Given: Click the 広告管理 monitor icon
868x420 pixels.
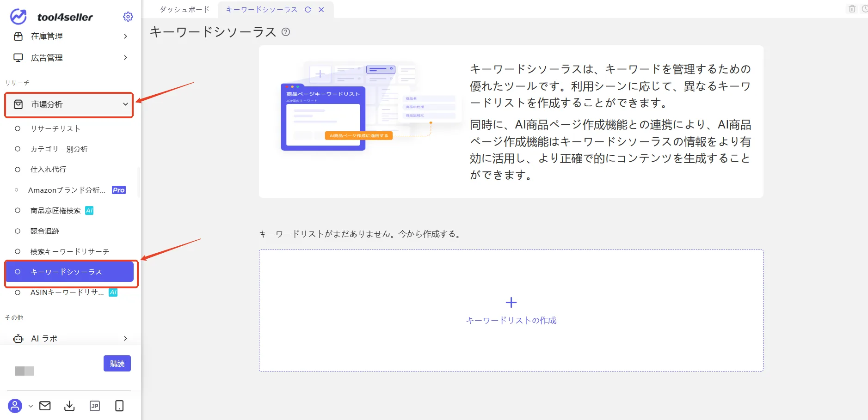Looking at the screenshot, I should [18, 58].
